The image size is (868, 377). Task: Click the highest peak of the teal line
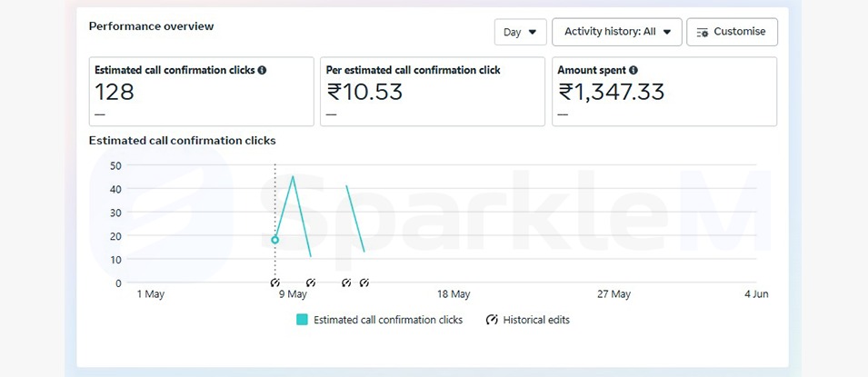293,177
